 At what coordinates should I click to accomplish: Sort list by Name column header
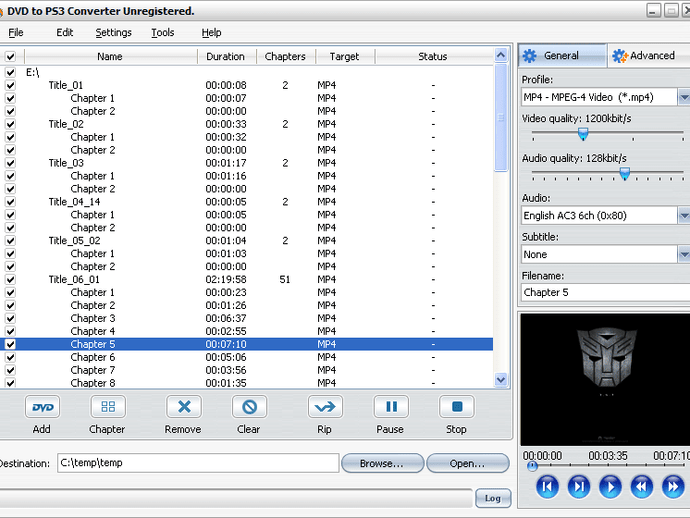tap(110, 56)
